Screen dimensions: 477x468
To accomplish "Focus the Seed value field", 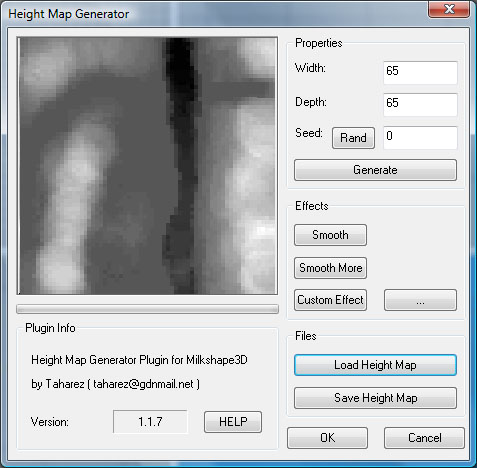I will coord(420,137).
